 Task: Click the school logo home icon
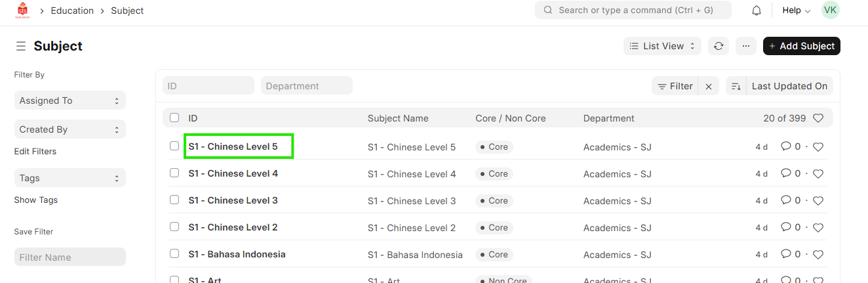pyautogui.click(x=23, y=11)
